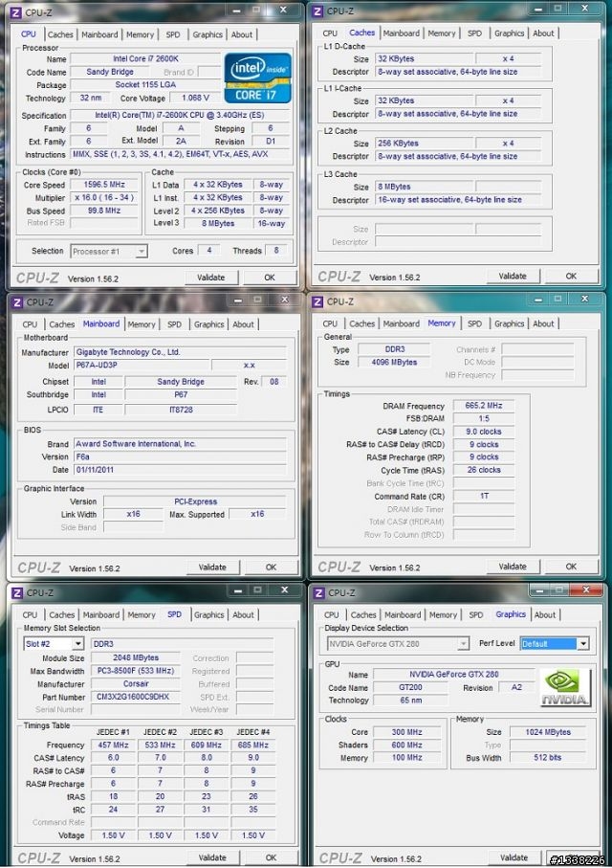
Task: Click the FSB:DRAM value 1:5
Action: [x=484, y=418]
